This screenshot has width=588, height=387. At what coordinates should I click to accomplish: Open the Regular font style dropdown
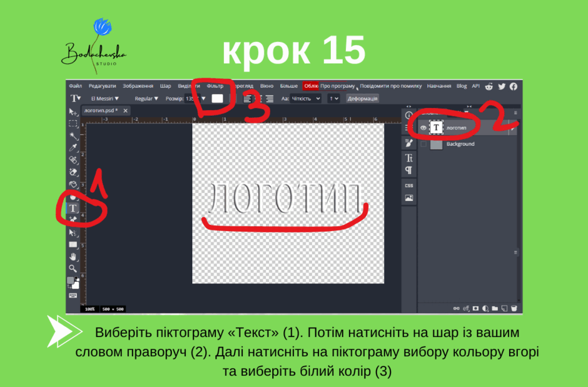146,99
